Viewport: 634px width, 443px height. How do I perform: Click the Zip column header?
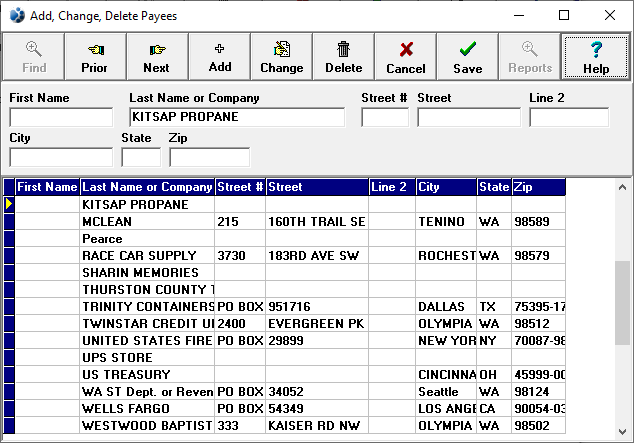(x=538, y=187)
